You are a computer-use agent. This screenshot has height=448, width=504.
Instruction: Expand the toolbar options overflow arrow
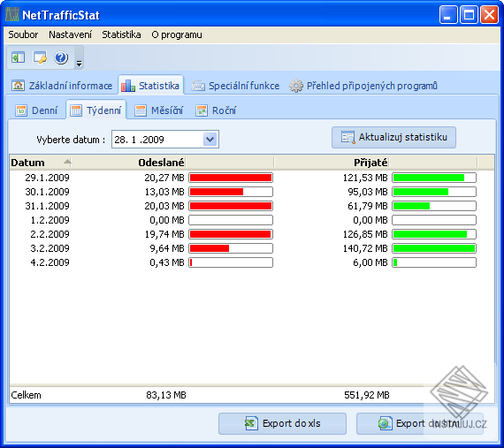click(x=79, y=64)
